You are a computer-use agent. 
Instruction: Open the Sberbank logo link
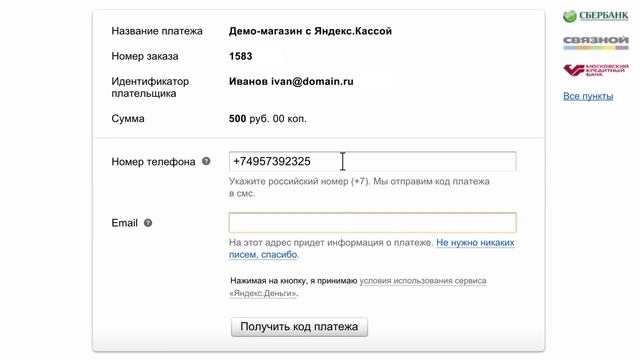click(x=596, y=16)
